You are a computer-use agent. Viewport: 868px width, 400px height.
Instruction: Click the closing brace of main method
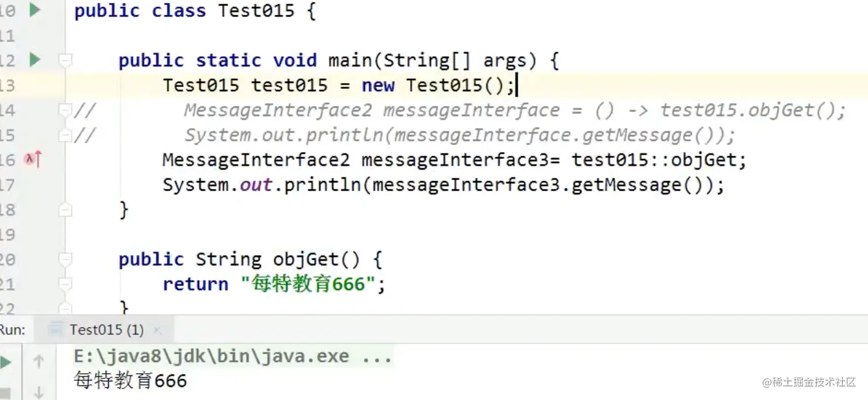point(123,209)
